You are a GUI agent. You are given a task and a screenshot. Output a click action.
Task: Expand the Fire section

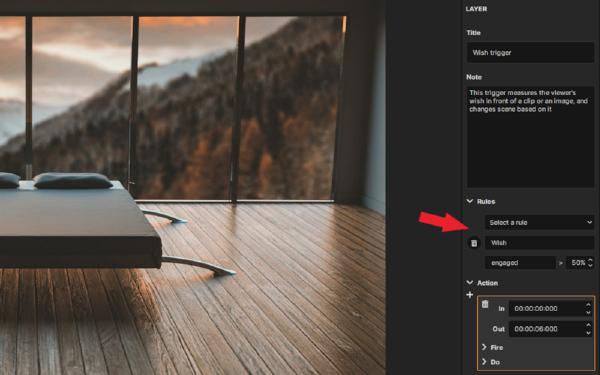point(484,347)
